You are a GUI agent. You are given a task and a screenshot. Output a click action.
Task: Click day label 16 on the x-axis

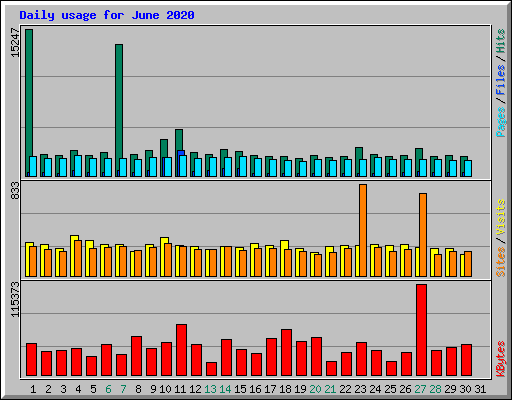click(255, 389)
